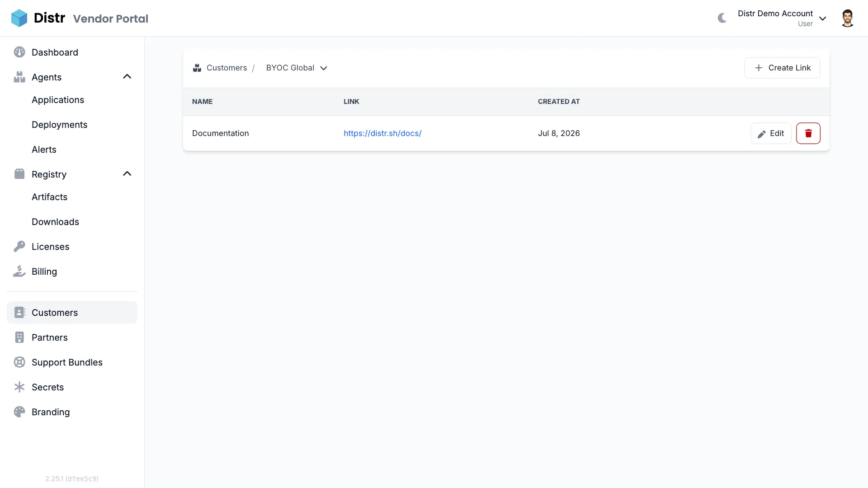Click the version text 2.25.1 (dfee5c9)
This screenshot has width=868, height=488.
pos(72,479)
